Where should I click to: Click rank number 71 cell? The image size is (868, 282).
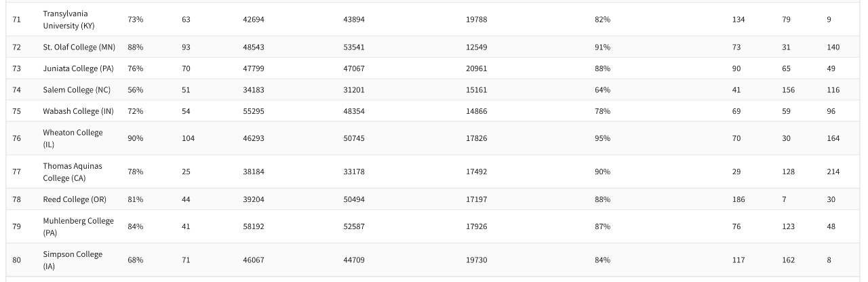[16, 20]
